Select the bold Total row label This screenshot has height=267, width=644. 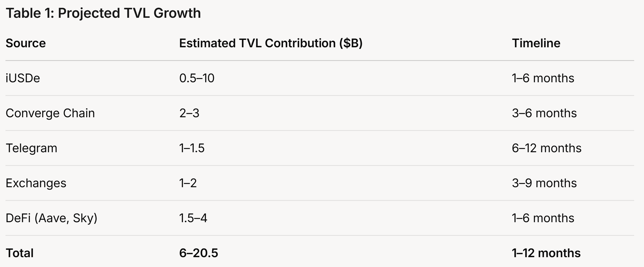click(20, 253)
